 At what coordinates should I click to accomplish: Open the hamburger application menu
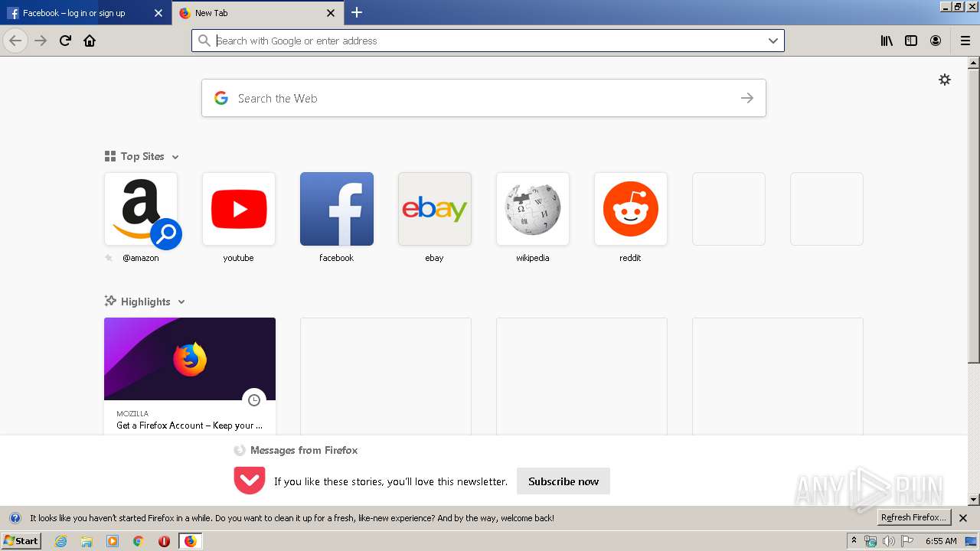pyautogui.click(x=965, y=41)
